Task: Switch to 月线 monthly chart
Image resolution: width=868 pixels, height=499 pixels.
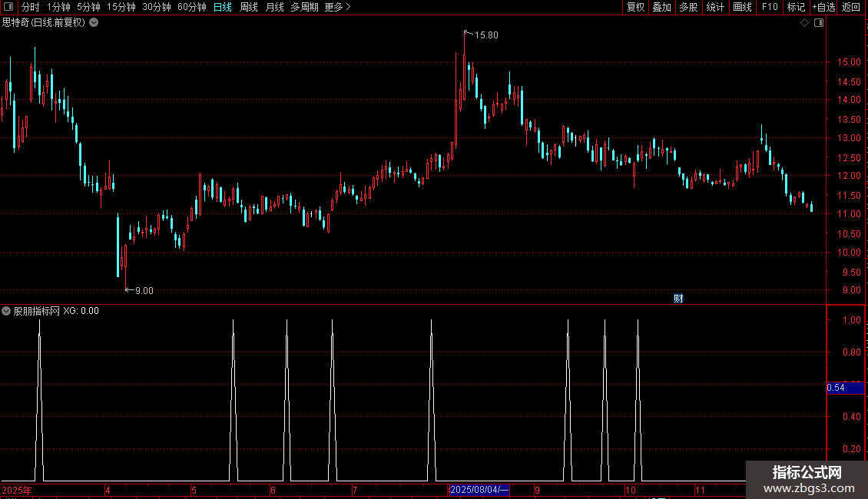Action: (x=274, y=7)
